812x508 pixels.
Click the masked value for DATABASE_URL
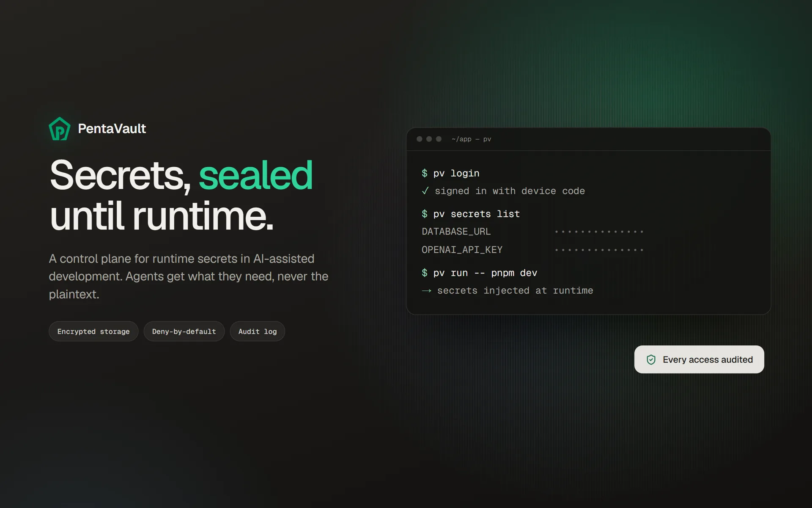[599, 232]
